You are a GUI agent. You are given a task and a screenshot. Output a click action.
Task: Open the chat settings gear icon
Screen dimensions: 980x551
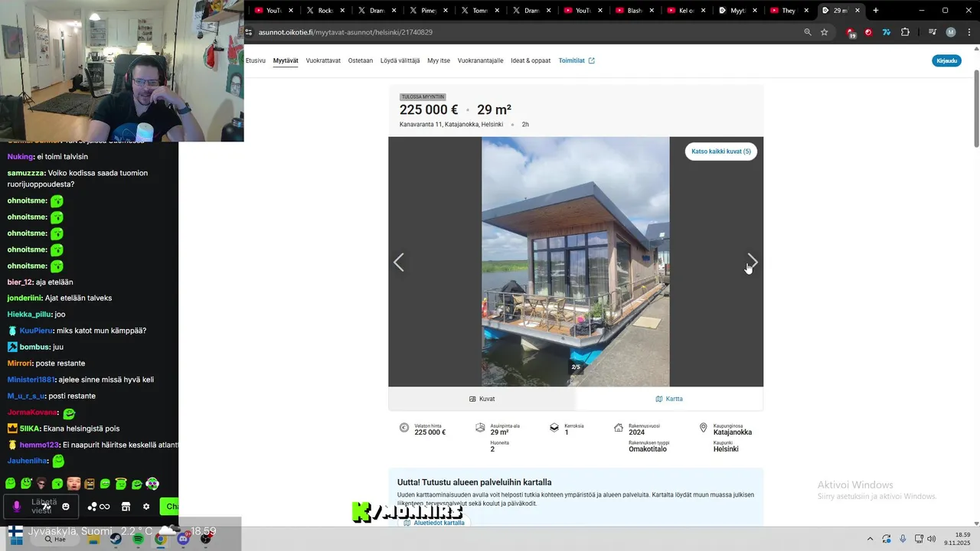146,507
